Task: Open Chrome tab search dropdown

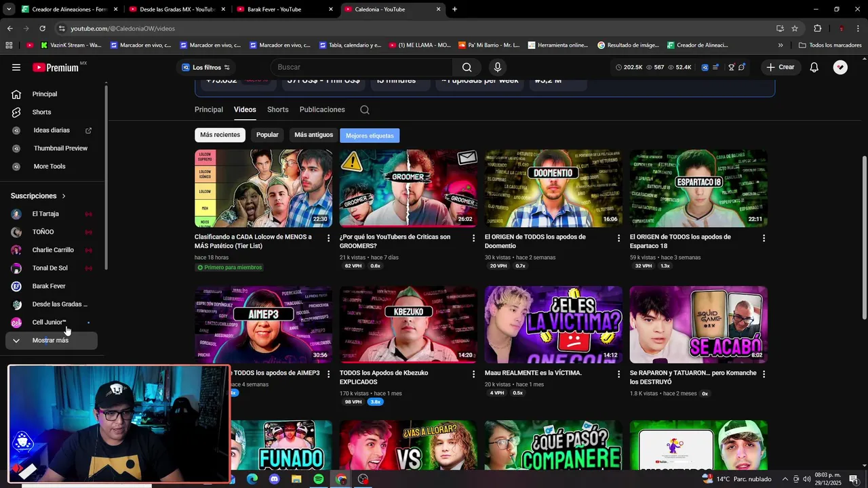Action: pos(8,9)
